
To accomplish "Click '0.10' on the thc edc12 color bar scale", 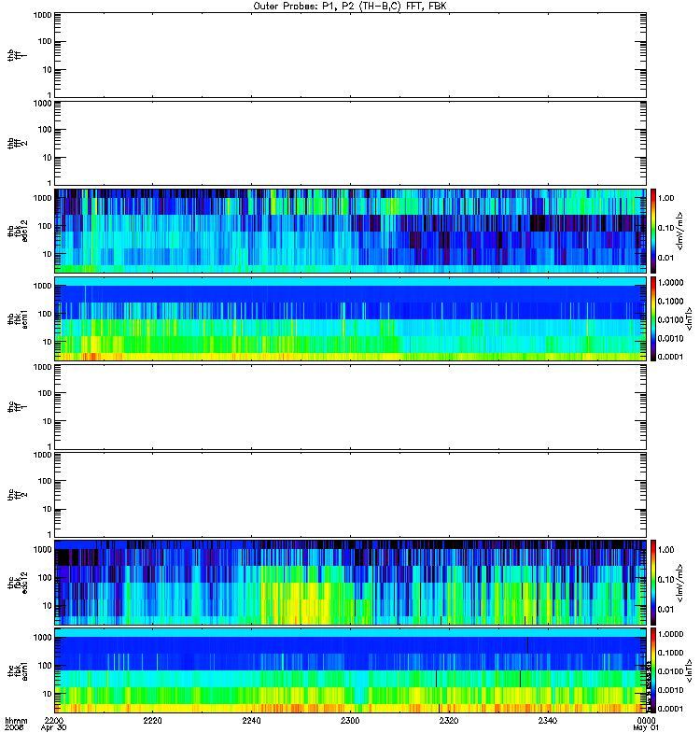I will (x=666, y=580).
